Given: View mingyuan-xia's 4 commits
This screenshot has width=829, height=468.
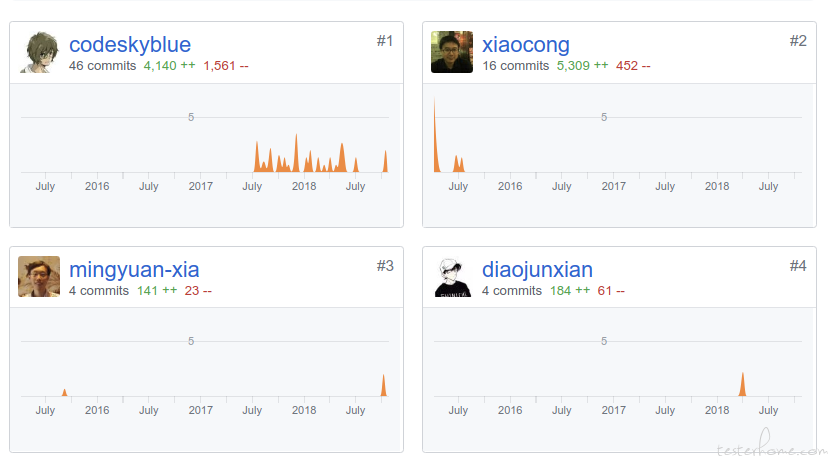Looking at the screenshot, I should [x=99, y=291].
